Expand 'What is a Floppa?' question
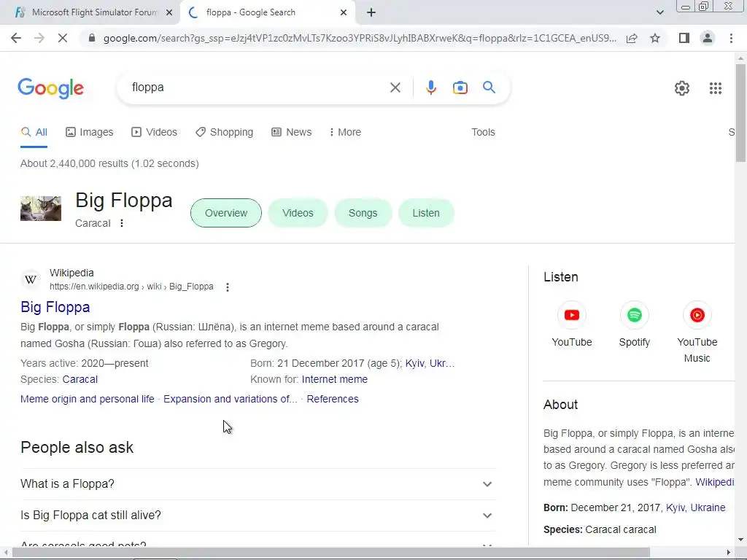747x560 pixels. click(258, 484)
